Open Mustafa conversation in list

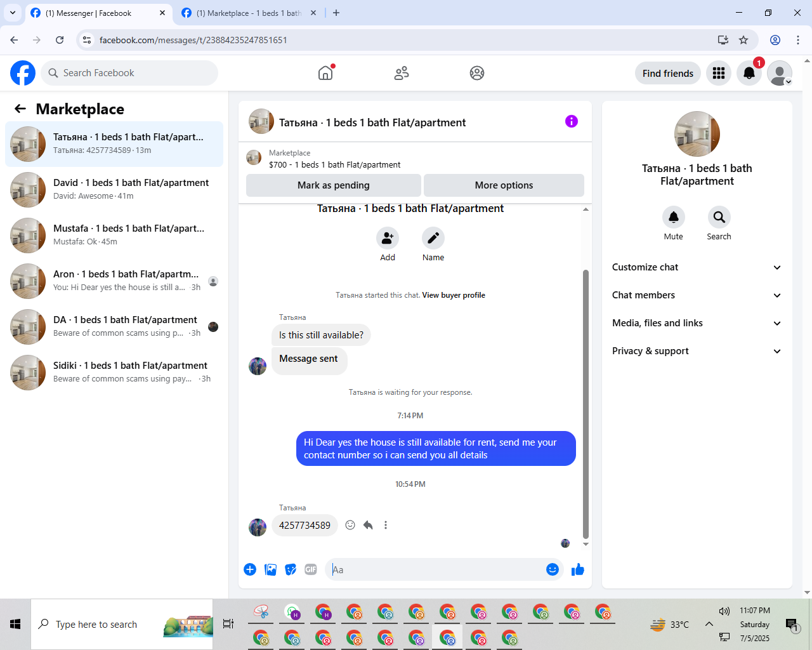click(x=114, y=235)
